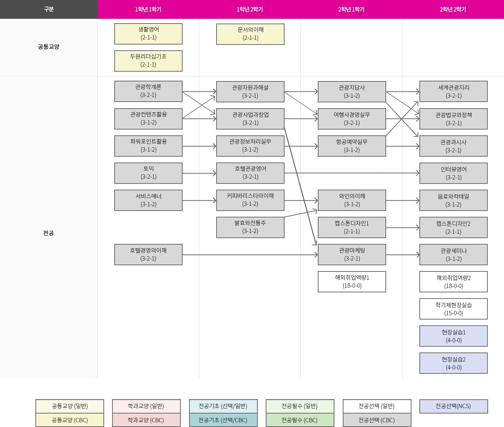Select the 호텔경영의이해 course box

pos(148,254)
